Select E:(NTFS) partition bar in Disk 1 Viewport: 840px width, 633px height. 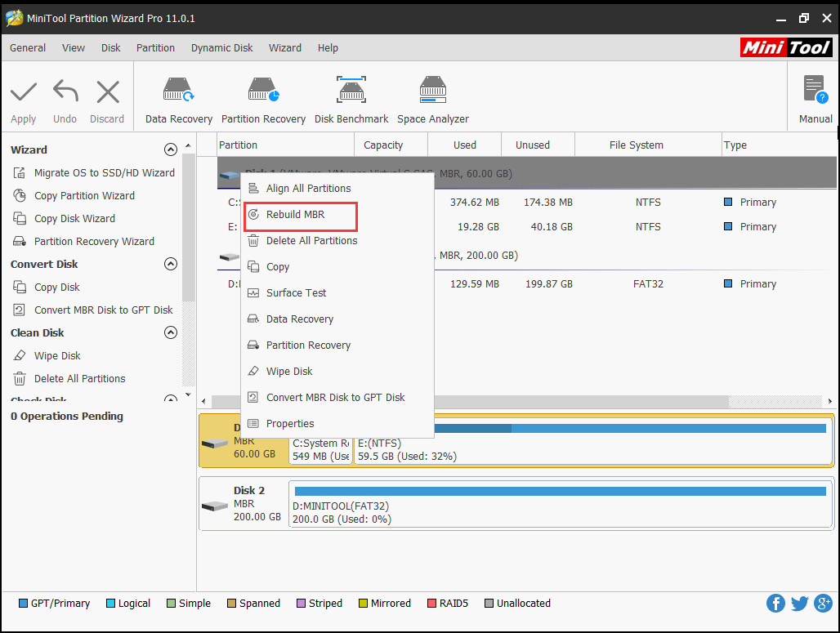click(x=593, y=443)
